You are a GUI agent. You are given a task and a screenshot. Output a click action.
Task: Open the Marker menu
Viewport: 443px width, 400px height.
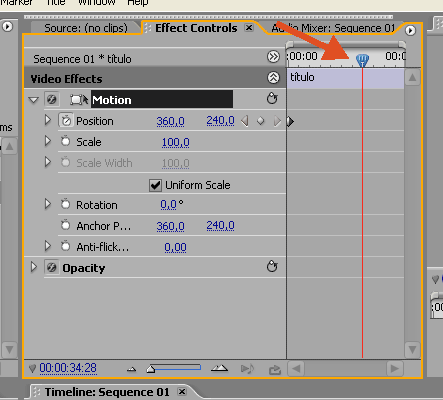click(x=17, y=2)
